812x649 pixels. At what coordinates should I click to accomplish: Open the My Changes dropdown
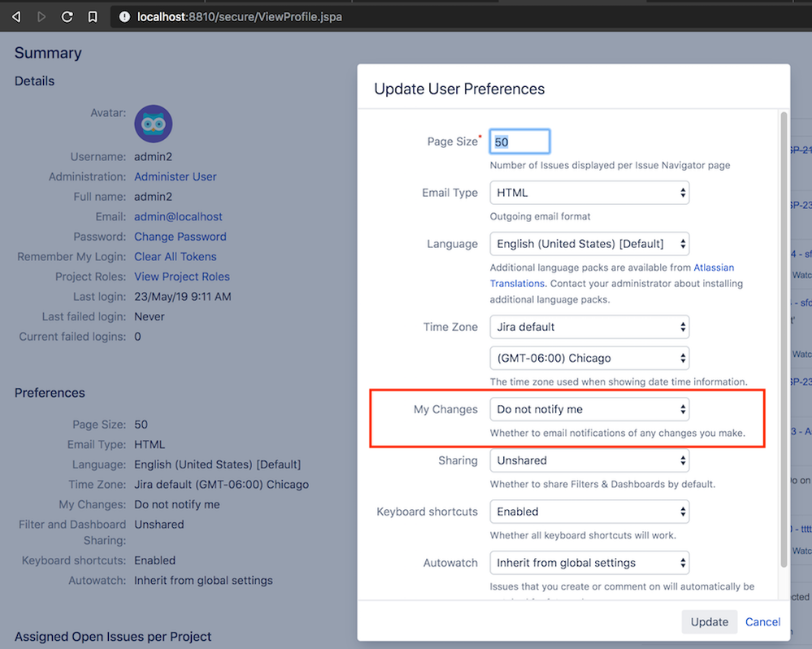coord(589,409)
